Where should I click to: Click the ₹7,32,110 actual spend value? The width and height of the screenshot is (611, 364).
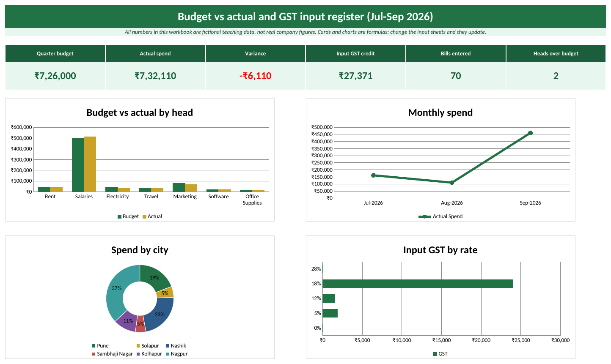point(155,76)
